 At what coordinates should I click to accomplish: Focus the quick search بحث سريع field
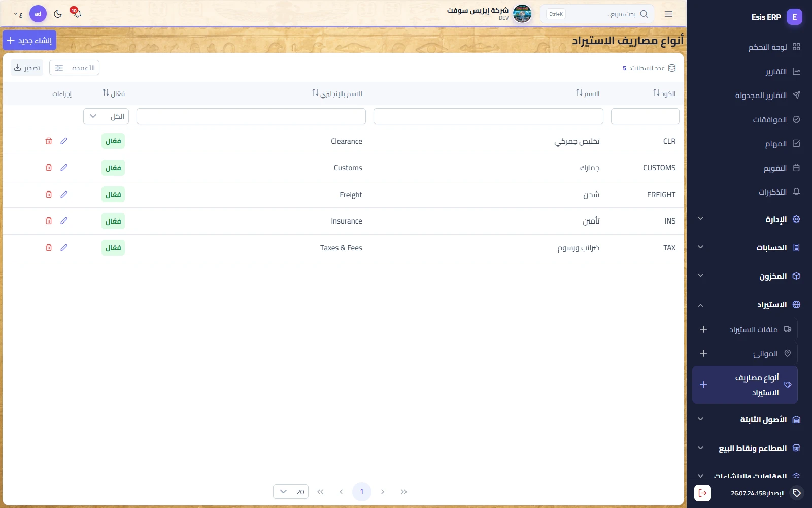(x=597, y=14)
